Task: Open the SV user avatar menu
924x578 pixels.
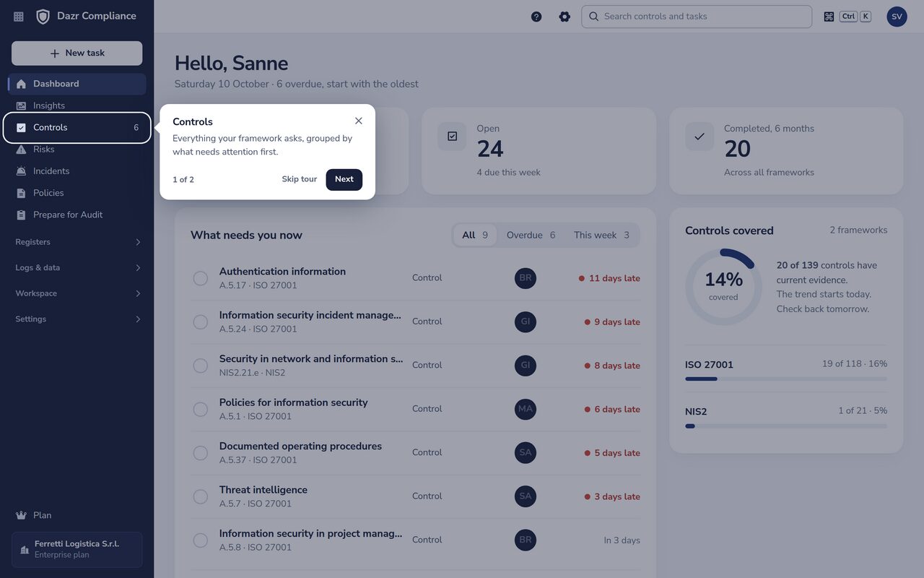Action: point(897,17)
